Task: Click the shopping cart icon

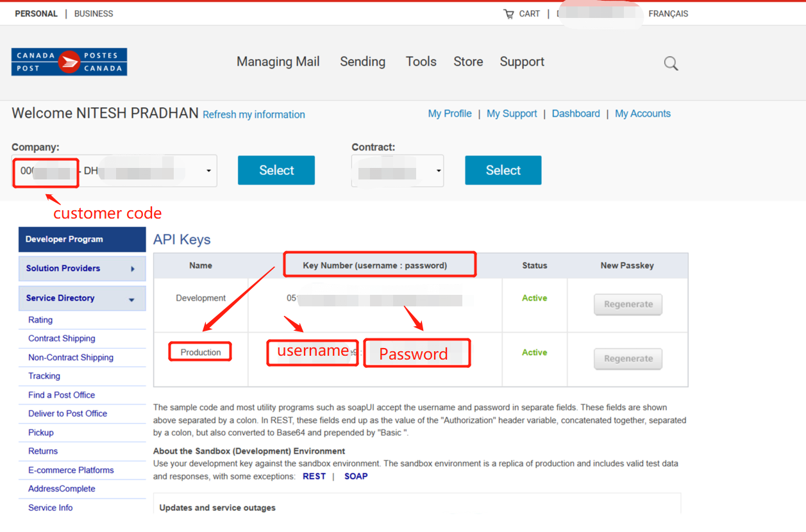Action: pos(508,14)
